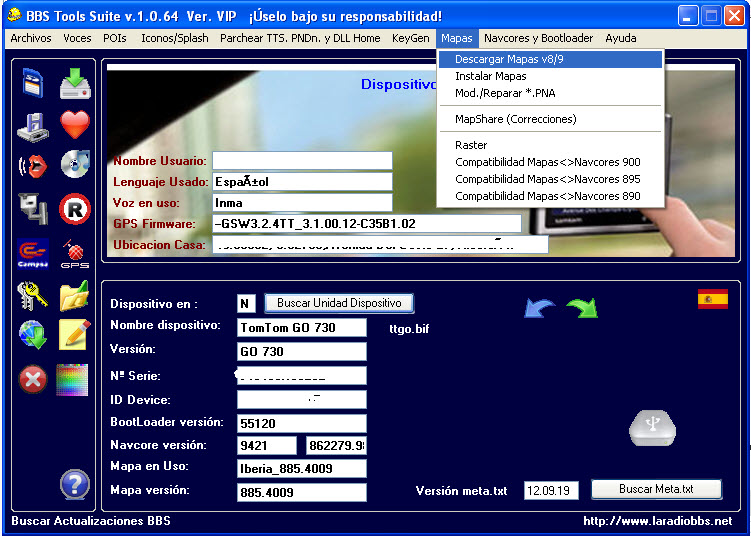Click the Ubicacion Casa field
Screen dimensions: 751x536
pos(380,245)
